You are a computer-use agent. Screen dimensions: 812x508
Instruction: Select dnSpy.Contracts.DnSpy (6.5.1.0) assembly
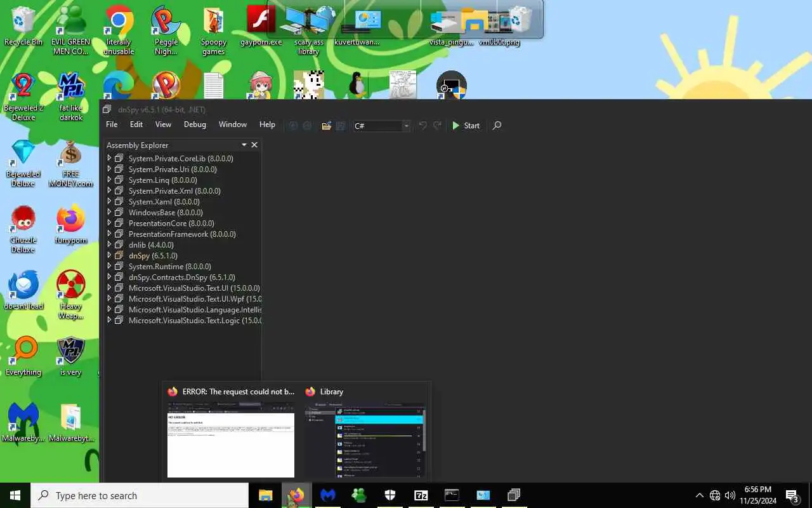(x=181, y=277)
